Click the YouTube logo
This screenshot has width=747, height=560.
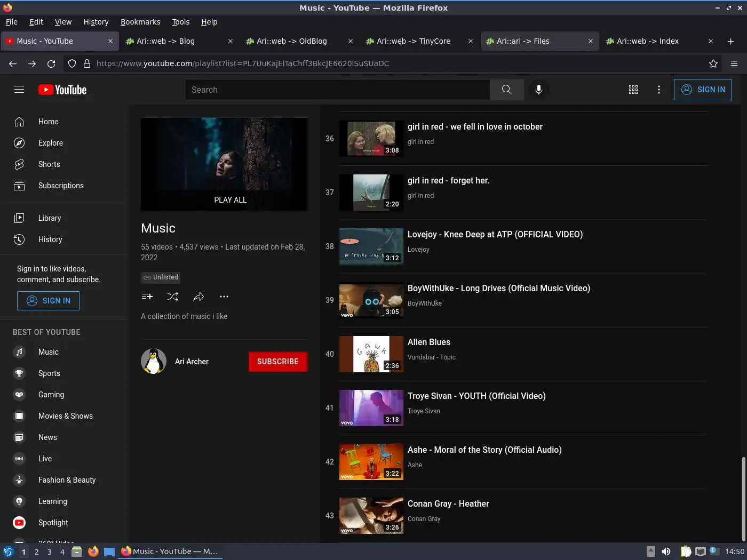pos(62,90)
